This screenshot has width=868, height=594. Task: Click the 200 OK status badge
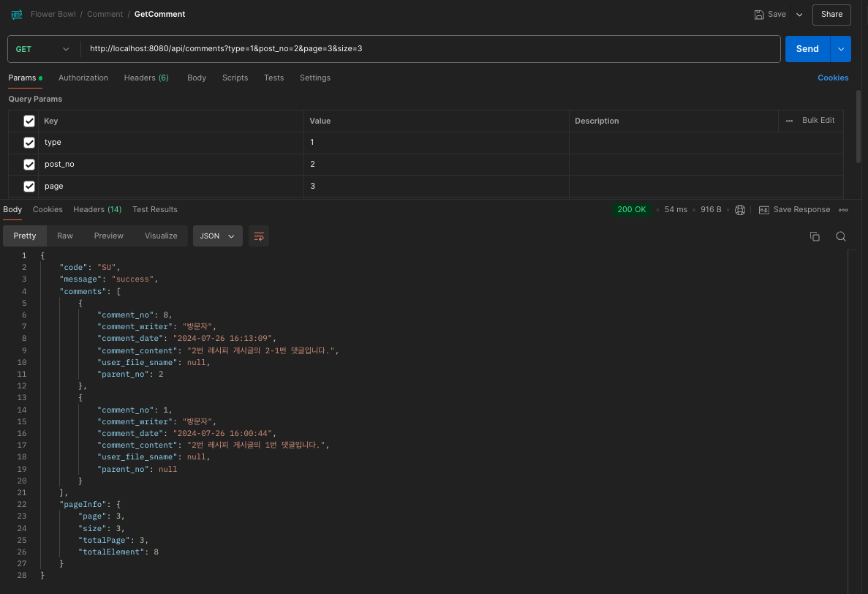click(632, 209)
